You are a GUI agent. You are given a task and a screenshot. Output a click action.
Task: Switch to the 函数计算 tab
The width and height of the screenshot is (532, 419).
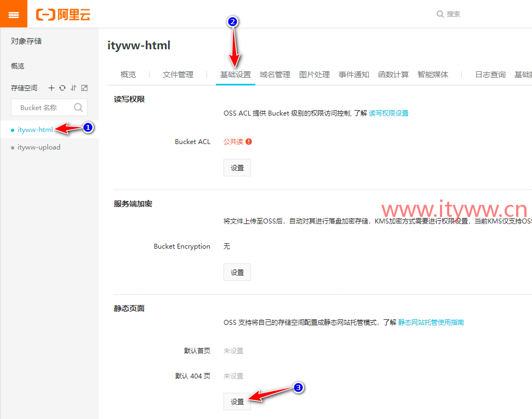[393, 74]
